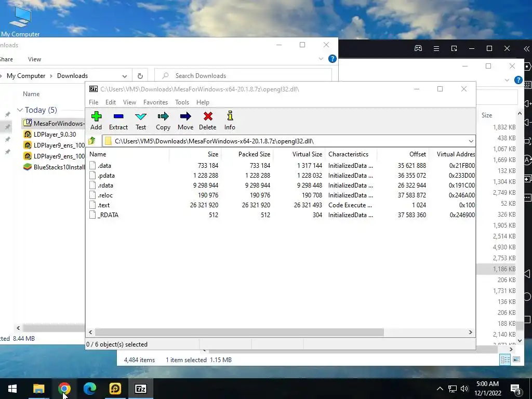
Task: Open the Edit menu in 7-Zip
Action: (110, 102)
